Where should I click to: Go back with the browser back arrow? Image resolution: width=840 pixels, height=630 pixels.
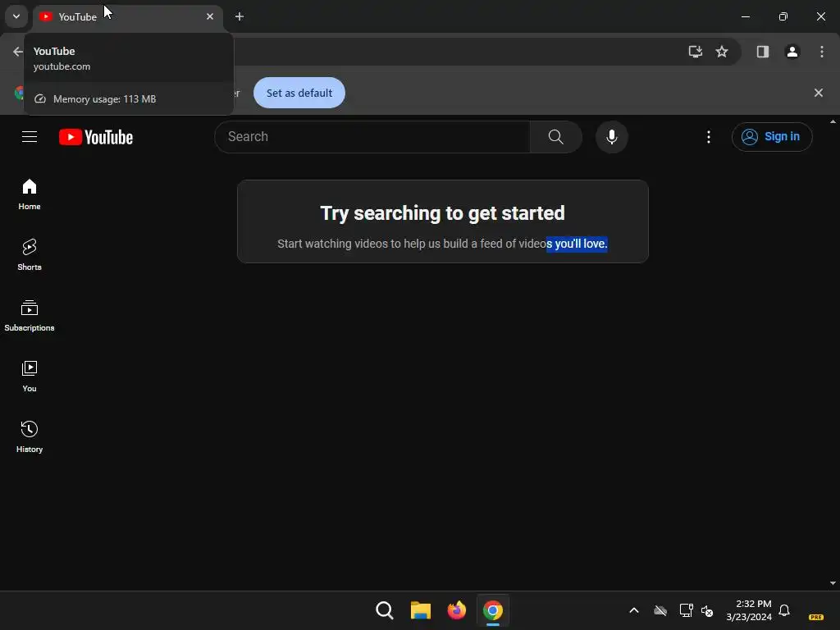click(18, 52)
